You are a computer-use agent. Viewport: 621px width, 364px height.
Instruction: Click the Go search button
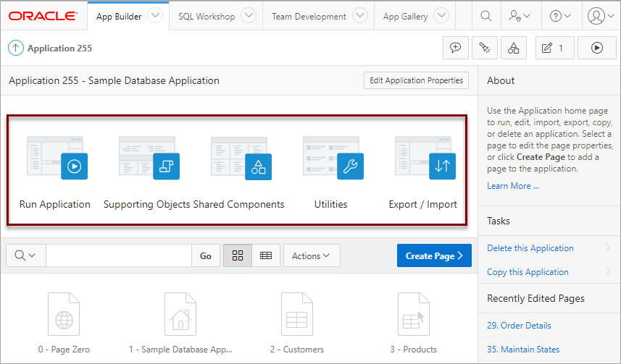[x=206, y=255]
